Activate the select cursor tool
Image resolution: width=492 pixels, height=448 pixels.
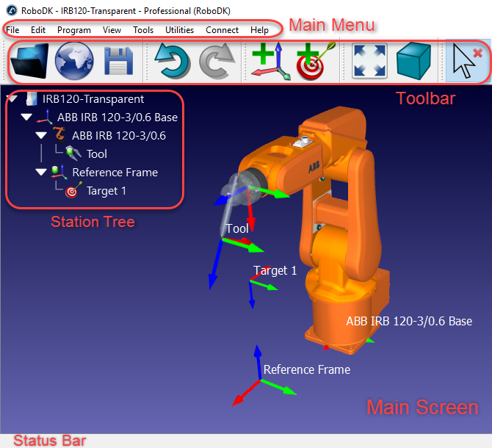(469, 62)
